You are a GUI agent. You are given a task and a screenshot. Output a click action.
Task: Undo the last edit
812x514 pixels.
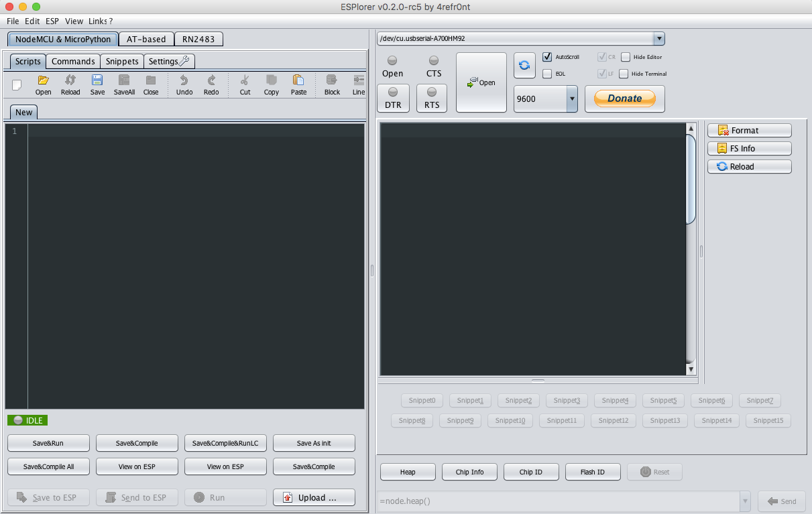coord(184,85)
